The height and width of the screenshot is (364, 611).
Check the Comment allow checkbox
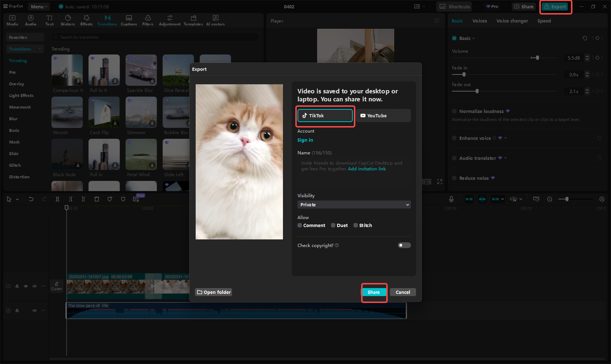tap(300, 225)
